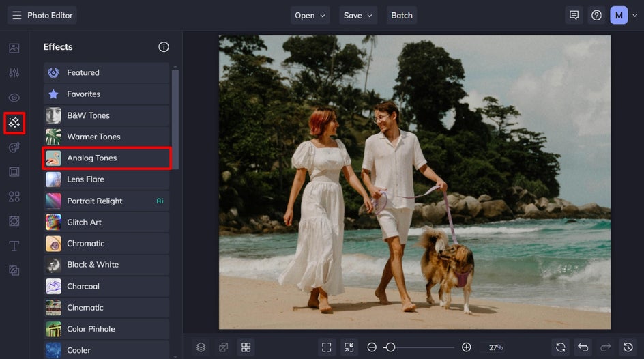
Task: Toggle the eye touch-up icon in sidebar
Action: (14, 98)
